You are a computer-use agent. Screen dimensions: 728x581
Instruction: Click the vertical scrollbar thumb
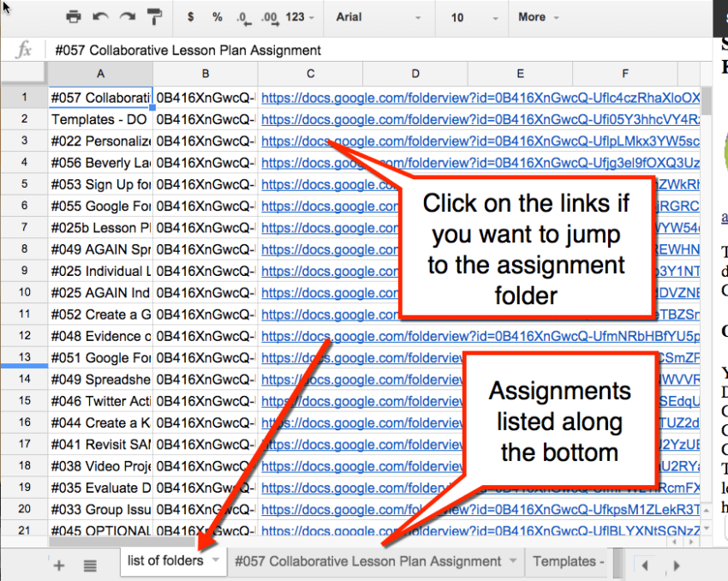[707, 101]
